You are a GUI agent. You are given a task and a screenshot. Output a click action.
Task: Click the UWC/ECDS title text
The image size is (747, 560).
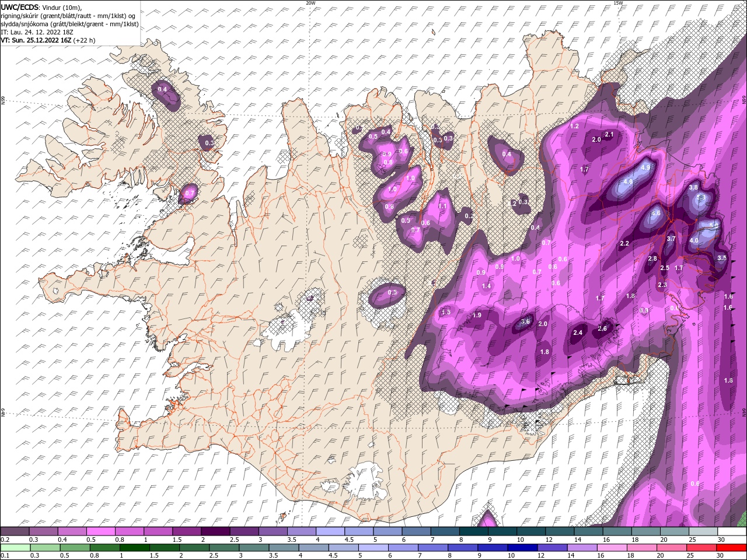point(19,7)
